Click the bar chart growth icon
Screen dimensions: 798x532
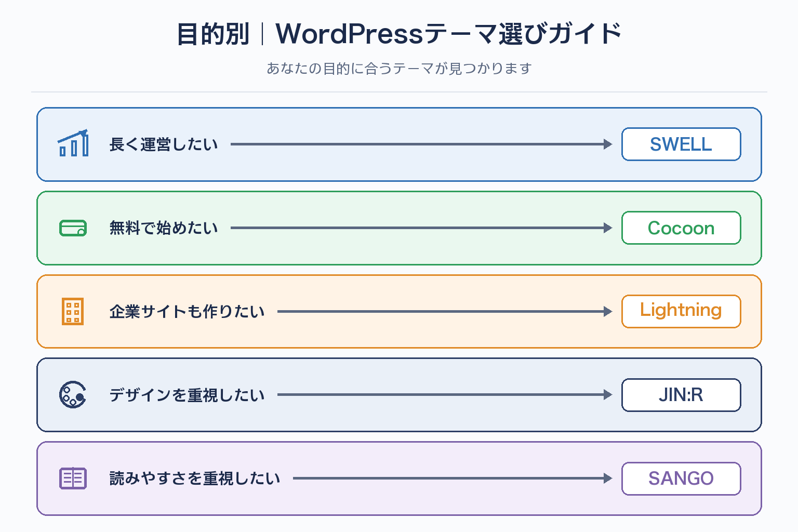73,143
